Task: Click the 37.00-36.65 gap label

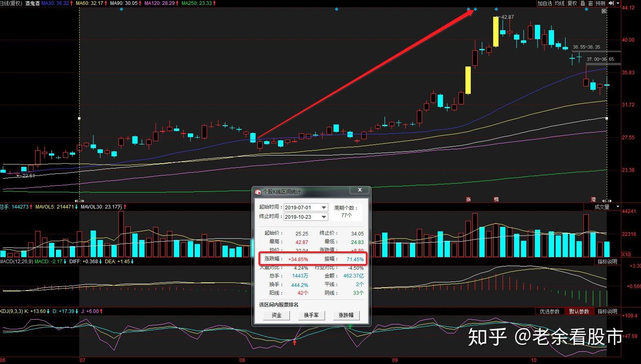Action: [x=600, y=60]
